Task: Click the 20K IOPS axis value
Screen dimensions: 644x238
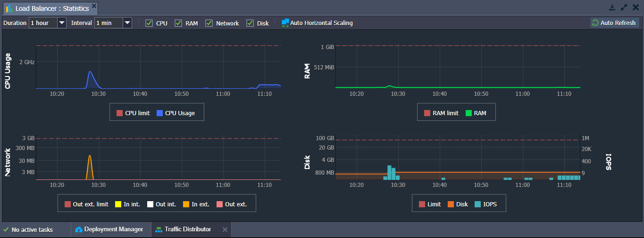Action: point(587,149)
